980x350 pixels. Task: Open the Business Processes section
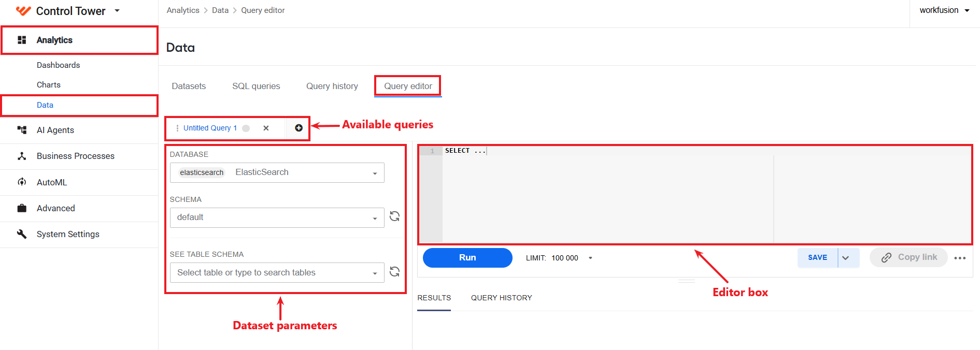pyautogui.click(x=75, y=156)
